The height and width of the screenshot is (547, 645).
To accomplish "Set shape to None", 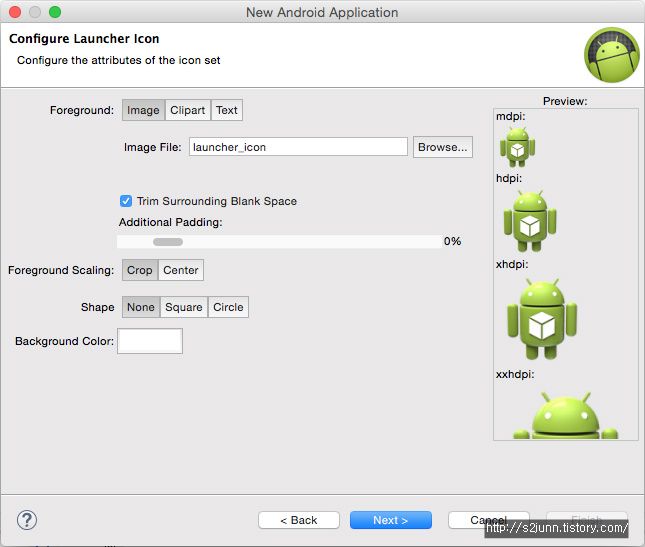I will (x=141, y=307).
